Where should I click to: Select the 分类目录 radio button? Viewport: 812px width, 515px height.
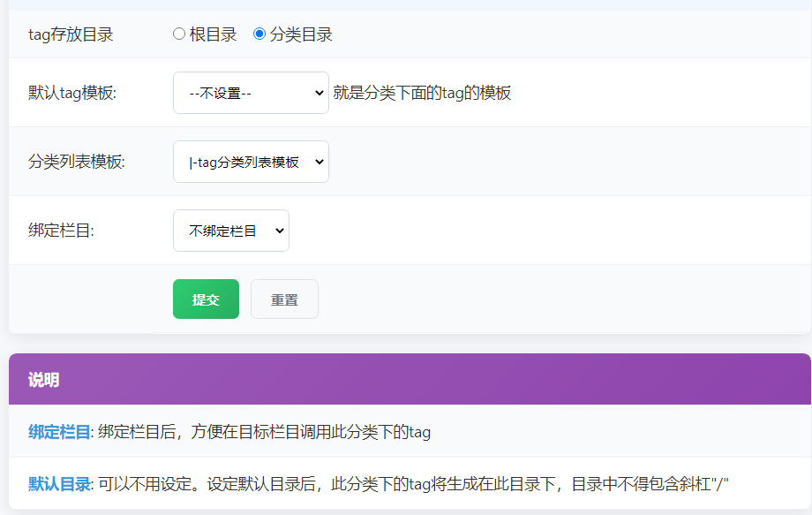point(258,34)
